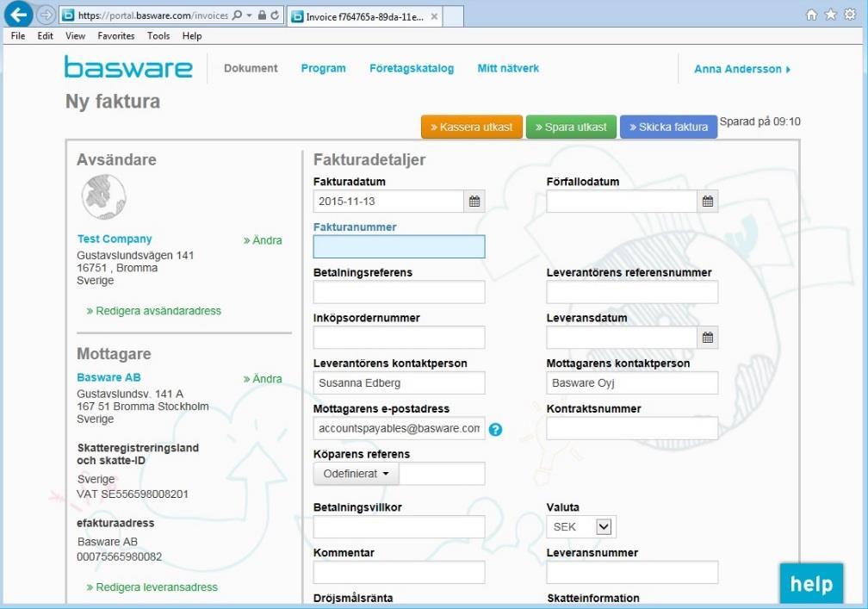868x609 pixels.
Task: Click the Leveransnummer input field
Action: [632, 573]
